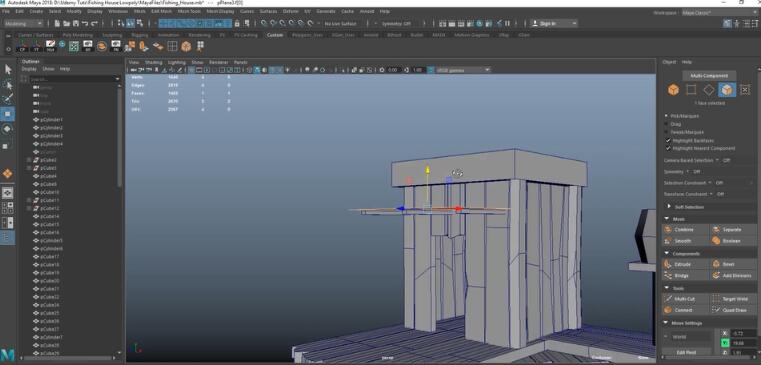Viewport: 761px width, 365px height.
Task: Activate the Scale tool in toolbox
Action: [x=6, y=146]
